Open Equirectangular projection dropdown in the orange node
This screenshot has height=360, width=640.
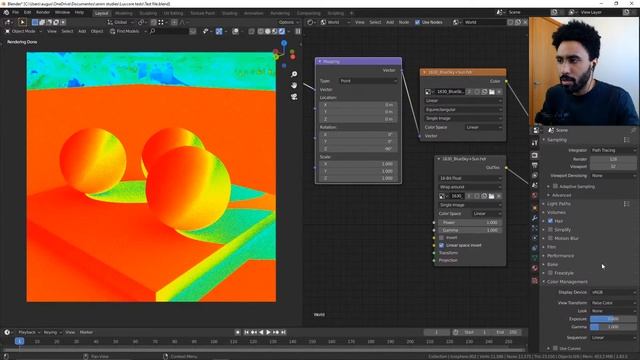(x=463, y=109)
